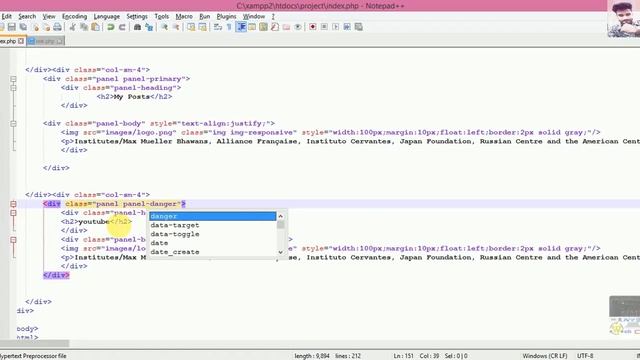Click the Stop Recording macro icon

(324, 27)
